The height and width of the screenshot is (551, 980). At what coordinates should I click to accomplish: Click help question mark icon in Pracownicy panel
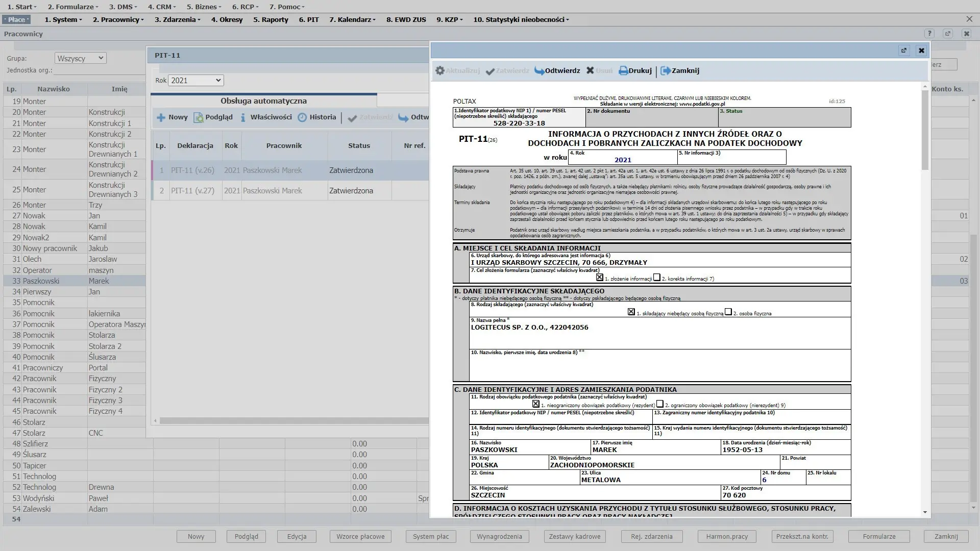pos(929,34)
